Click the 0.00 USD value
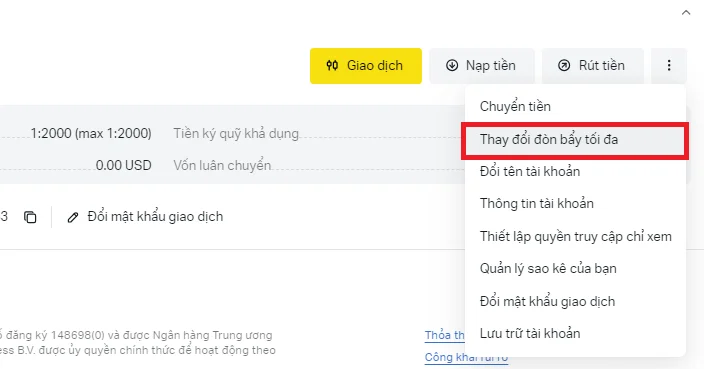This screenshot has width=704, height=369. (123, 165)
